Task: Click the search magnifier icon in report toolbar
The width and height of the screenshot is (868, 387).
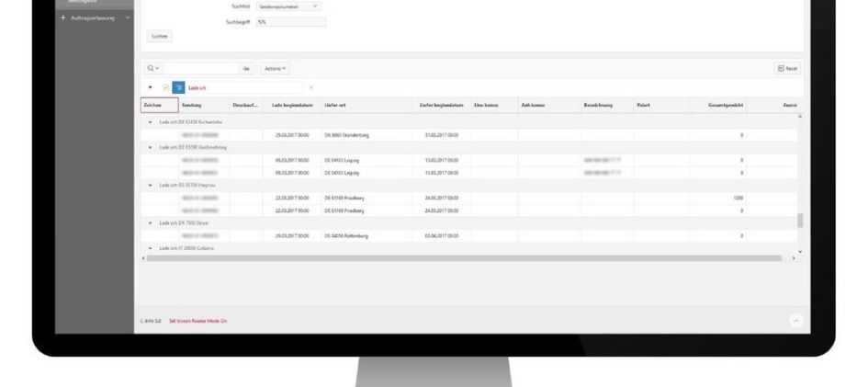Action: point(151,69)
